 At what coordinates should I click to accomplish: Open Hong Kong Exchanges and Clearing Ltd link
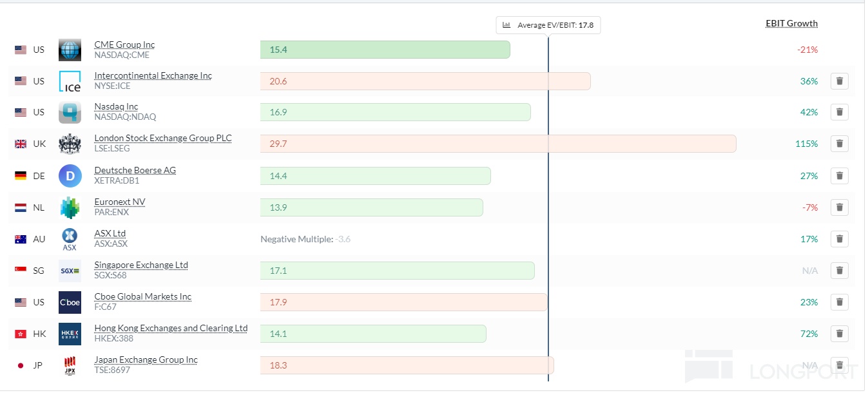(171, 328)
